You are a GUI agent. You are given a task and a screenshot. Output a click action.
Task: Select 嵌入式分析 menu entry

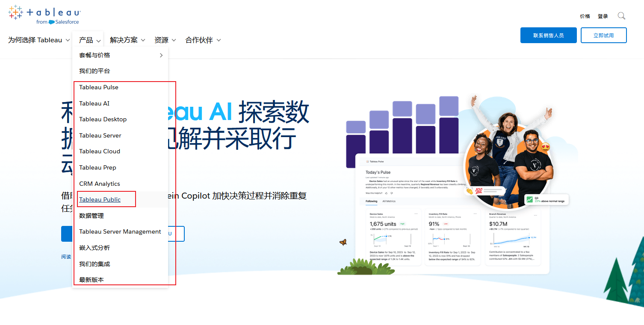95,248
